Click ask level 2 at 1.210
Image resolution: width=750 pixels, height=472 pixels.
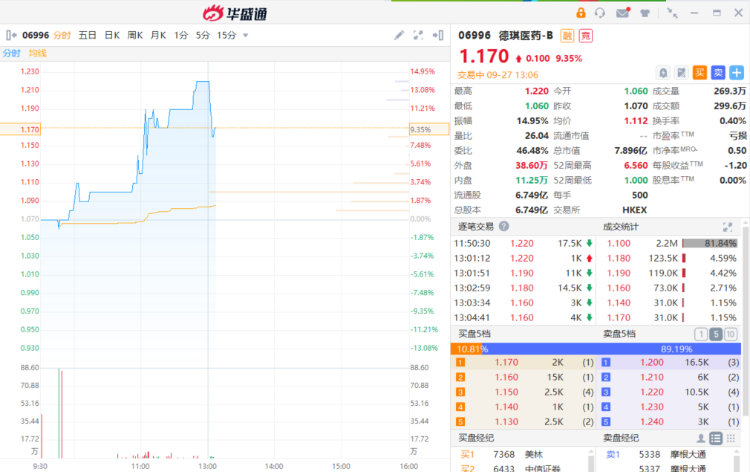click(670, 377)
